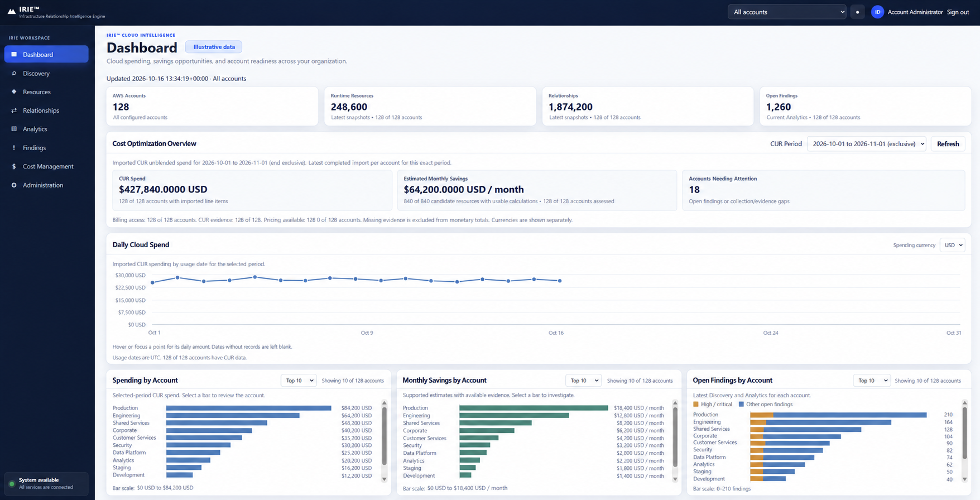Click the Refresh button

pos(948,144)
